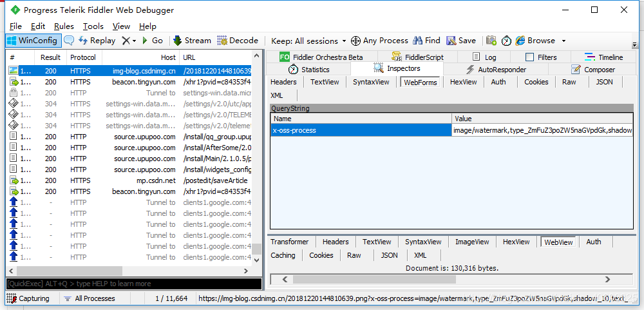Click the URL column header
The image size is (644, 310).
[216, 57]
